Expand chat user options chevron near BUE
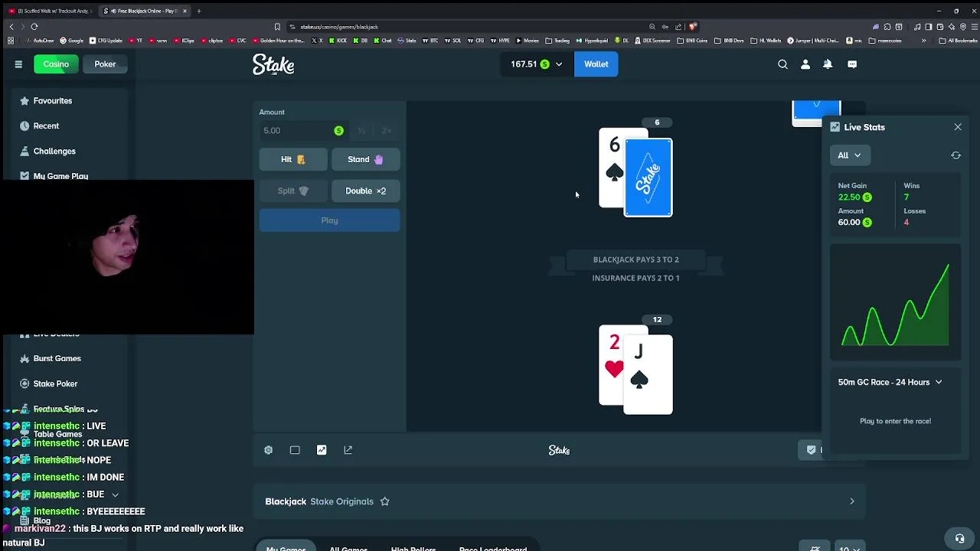980x551 pixels. (115, 494)
